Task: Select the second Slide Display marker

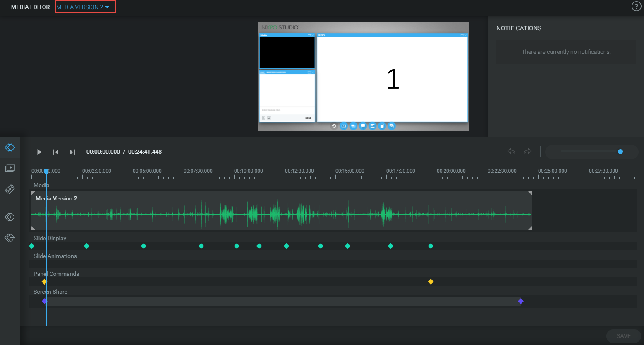Action: tap(86, 246)
